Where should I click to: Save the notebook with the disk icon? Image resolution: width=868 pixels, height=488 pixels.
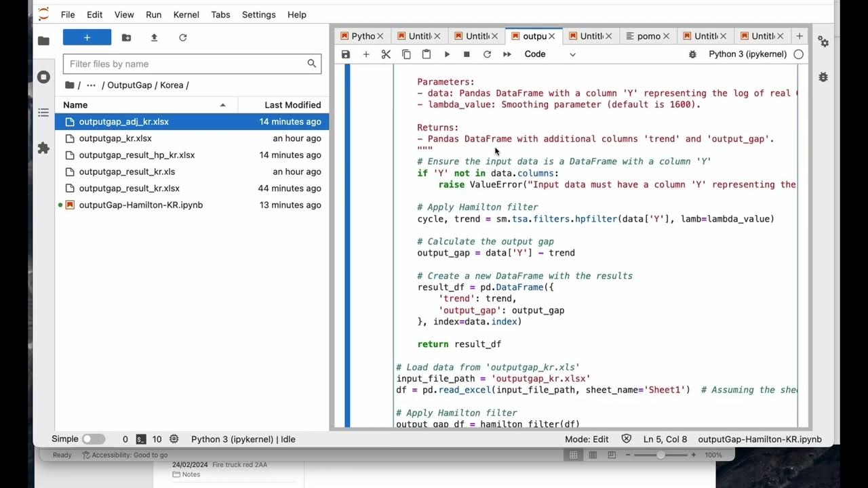tap(346, 54)
